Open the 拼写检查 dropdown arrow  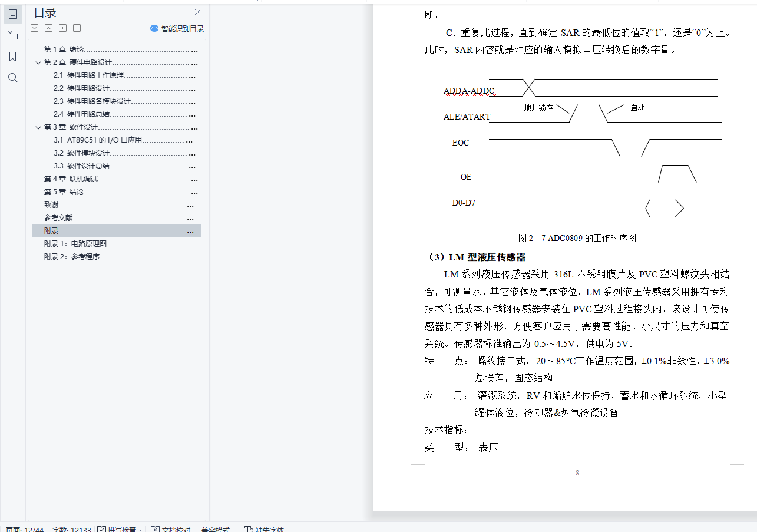(x=140, y=530)
